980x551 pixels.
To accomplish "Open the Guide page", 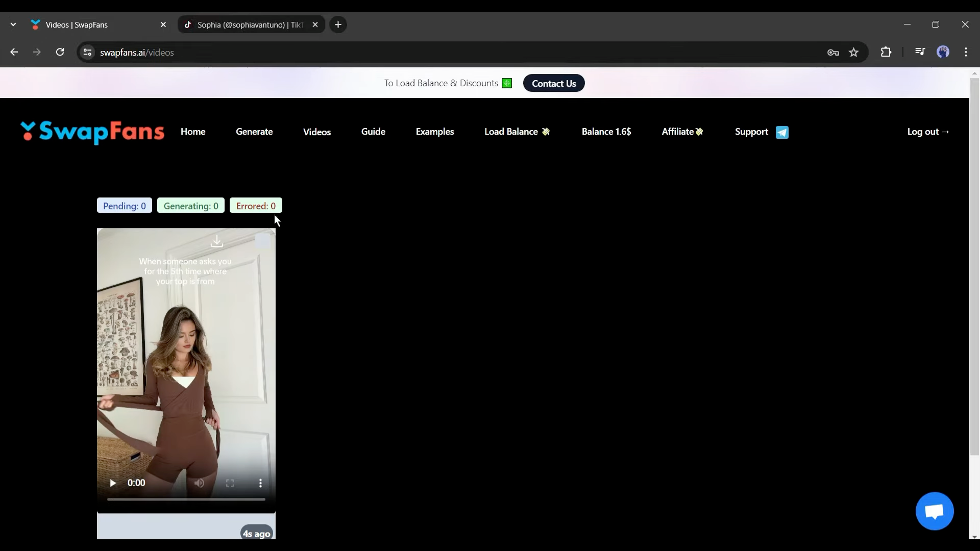I will [x=373, y=132].
